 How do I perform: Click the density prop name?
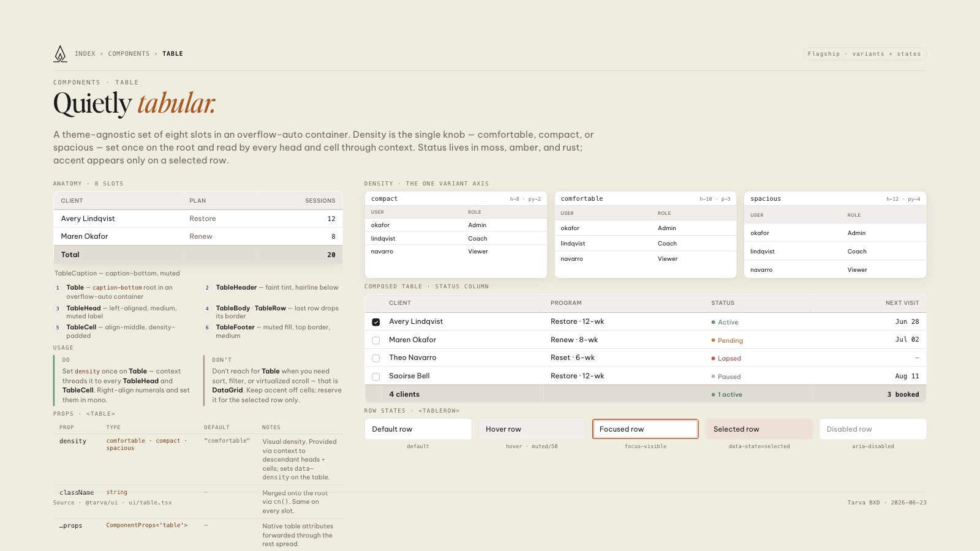73,441
